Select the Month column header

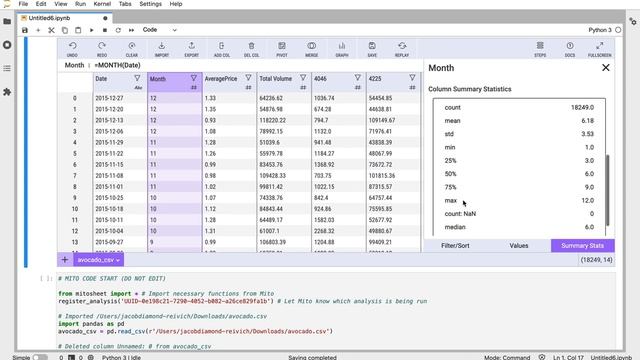coord(175,82)
